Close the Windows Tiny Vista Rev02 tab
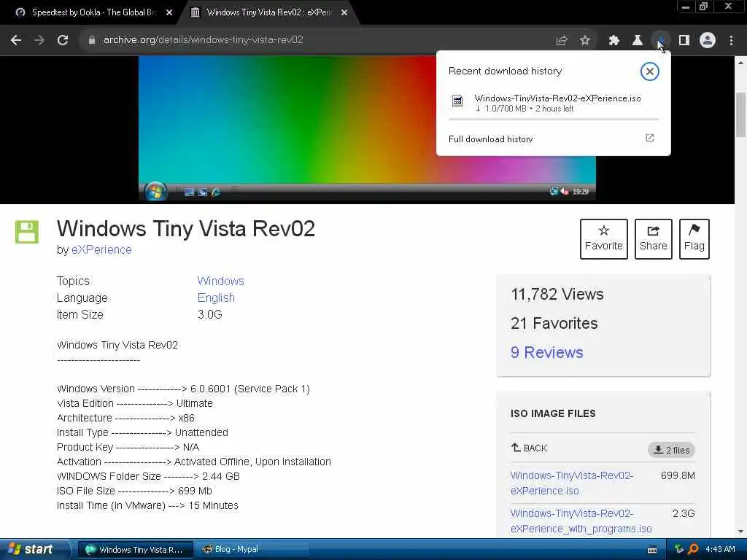This screenshot has height=560, width=747. point(344,13)
